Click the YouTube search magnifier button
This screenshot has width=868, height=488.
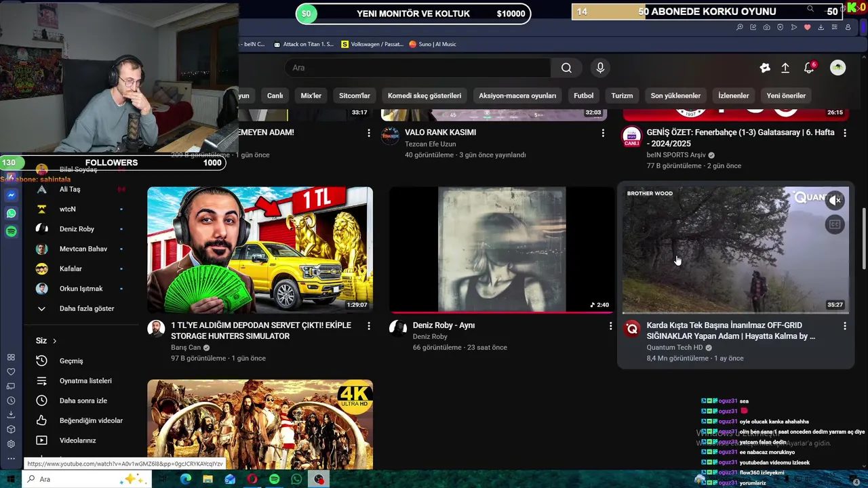tap(566, 68)
